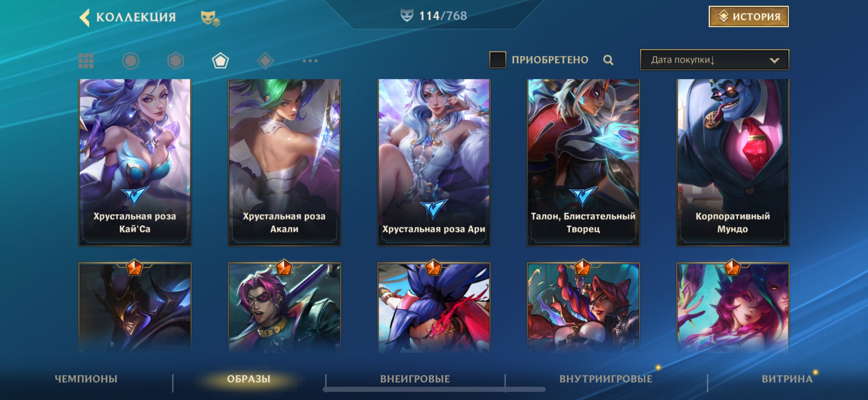Screen dimensions: 868x400
Task: Open the masks and coins icon
Action: tap(210, 18)
